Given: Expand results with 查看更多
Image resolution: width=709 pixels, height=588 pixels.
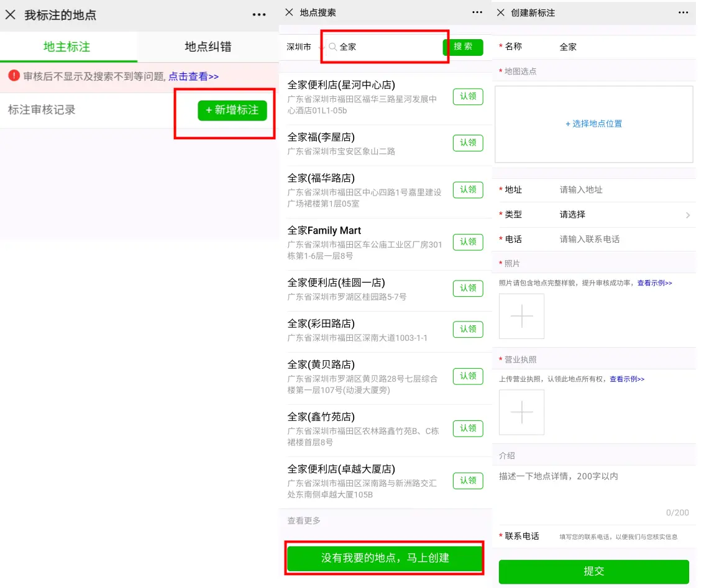Looking at the screenshot, I should coord(304,521).
